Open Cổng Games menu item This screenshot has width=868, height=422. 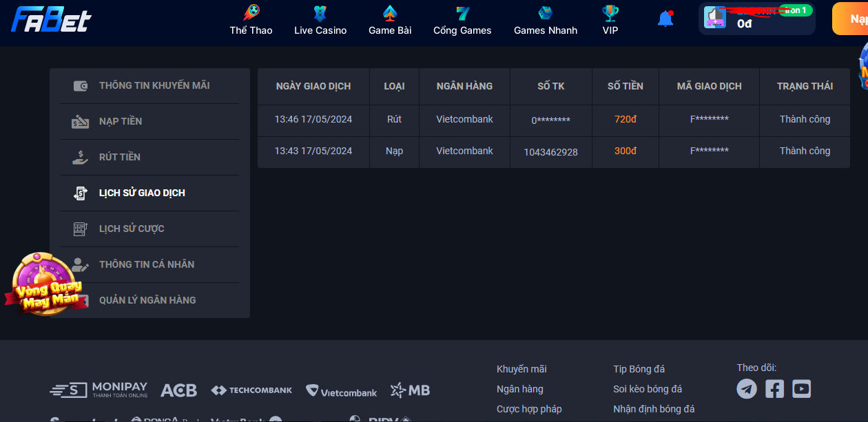pos(462,21)
